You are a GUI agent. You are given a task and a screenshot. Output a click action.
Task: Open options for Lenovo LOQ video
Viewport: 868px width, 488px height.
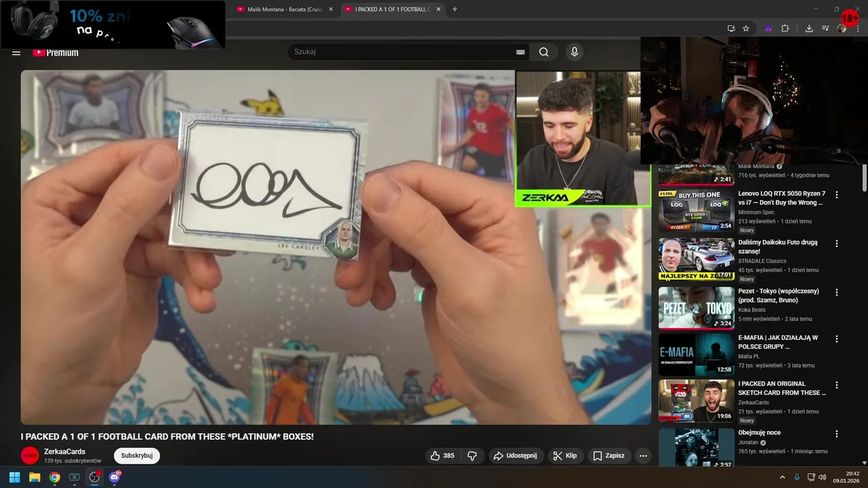pyautogui.click(x=836, y=195)
